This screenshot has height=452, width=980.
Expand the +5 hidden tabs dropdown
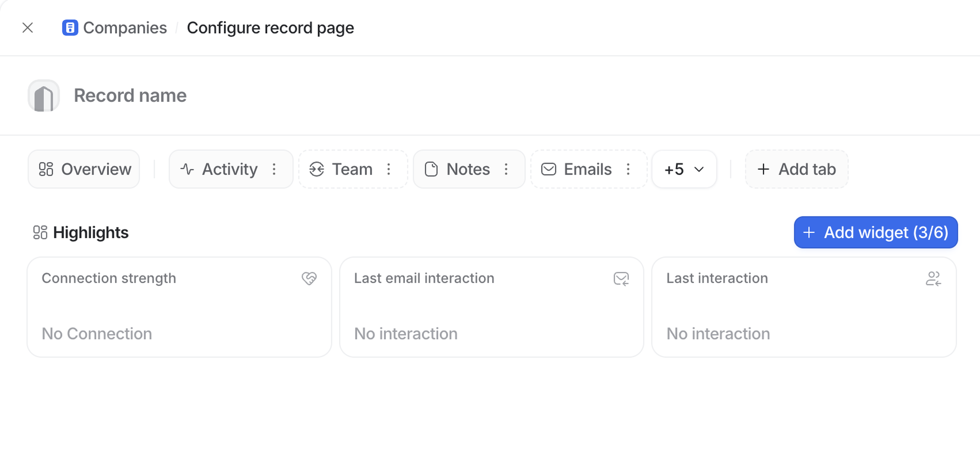point(684,169)
